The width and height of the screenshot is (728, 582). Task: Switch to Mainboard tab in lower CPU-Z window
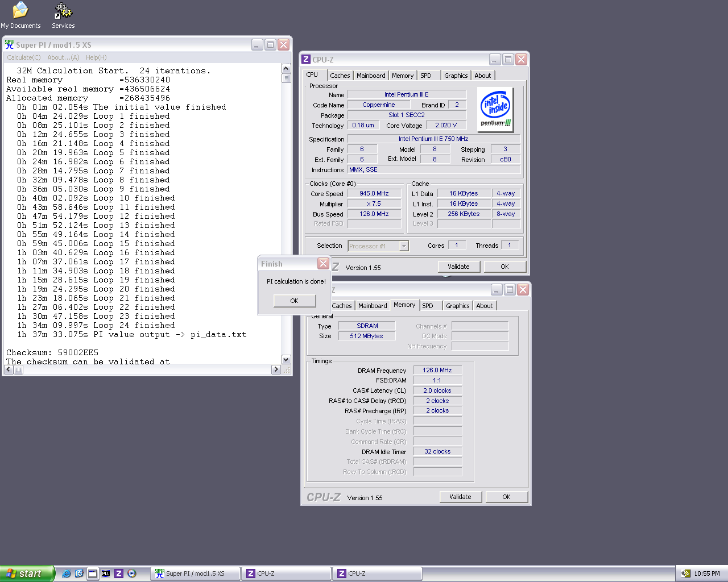(373, 306)
